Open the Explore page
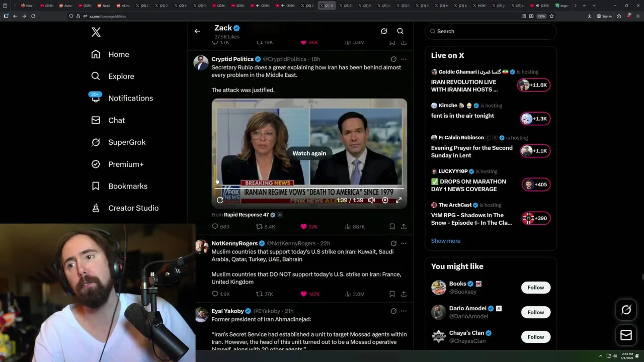This screenshot has height=362, width=644. (x=113, y=76)
